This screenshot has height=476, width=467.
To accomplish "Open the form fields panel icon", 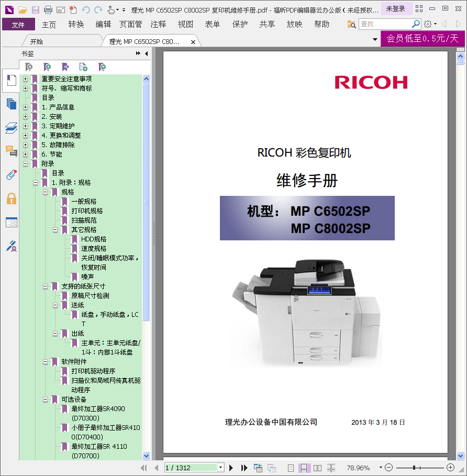I will pos(11,223).
